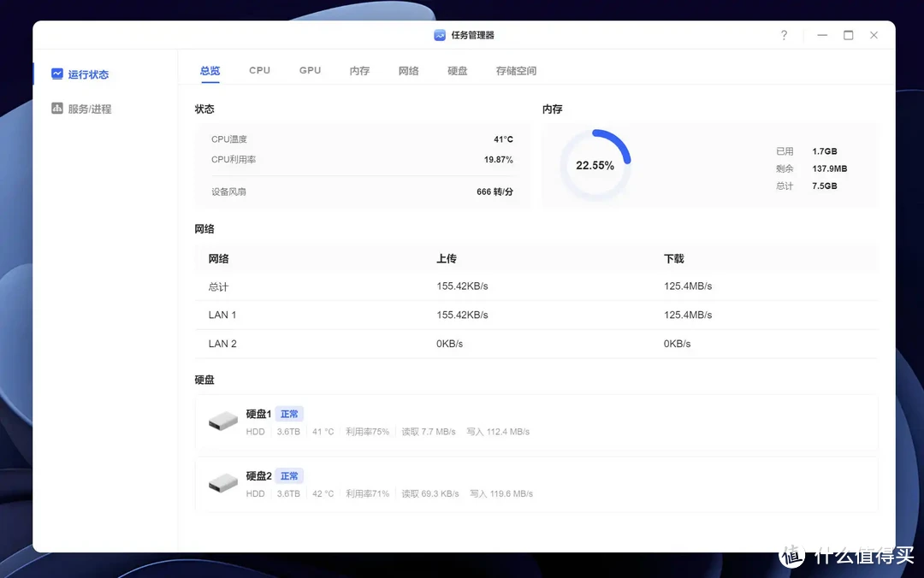
Task: Open the 存储空间 tab
Action: tap(516, 70)
